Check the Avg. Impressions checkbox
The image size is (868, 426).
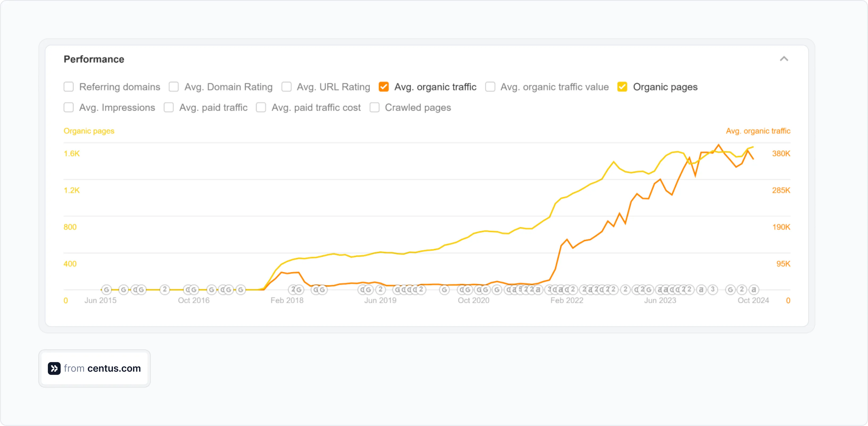coord(69,107)
